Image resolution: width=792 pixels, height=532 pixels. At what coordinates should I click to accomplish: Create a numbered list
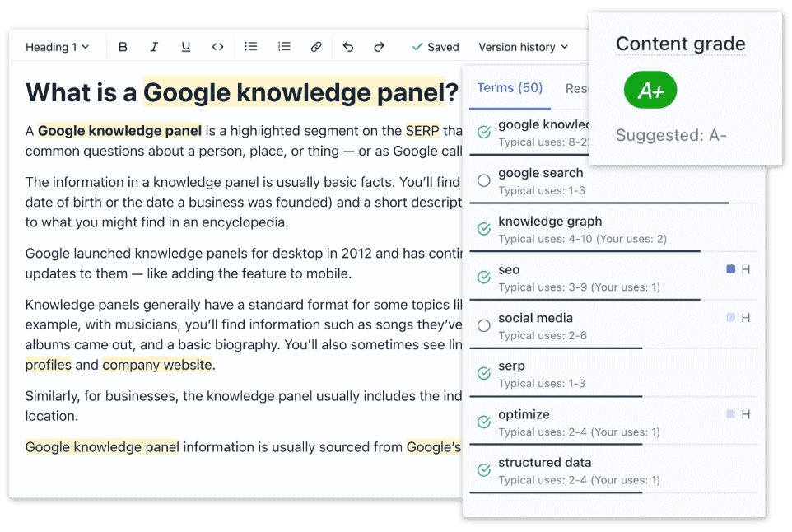tap(284, 47)
